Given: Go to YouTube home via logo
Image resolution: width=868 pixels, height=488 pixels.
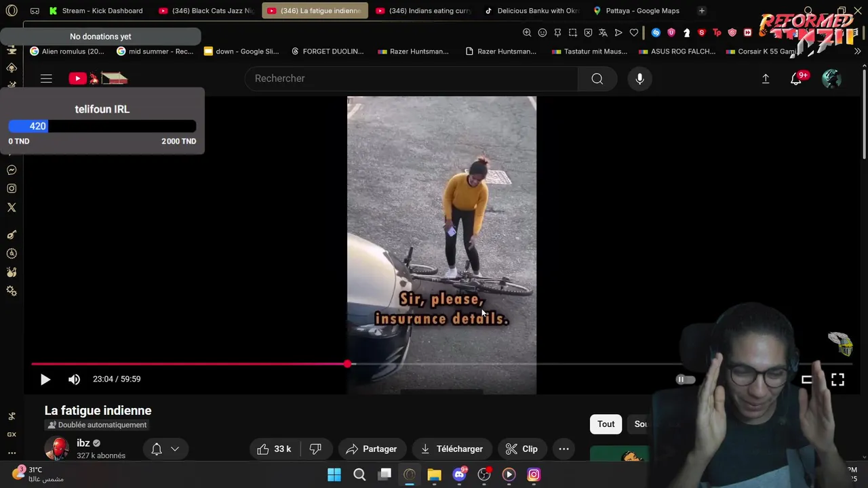Looking at the screenshot, I should point(98,79).
